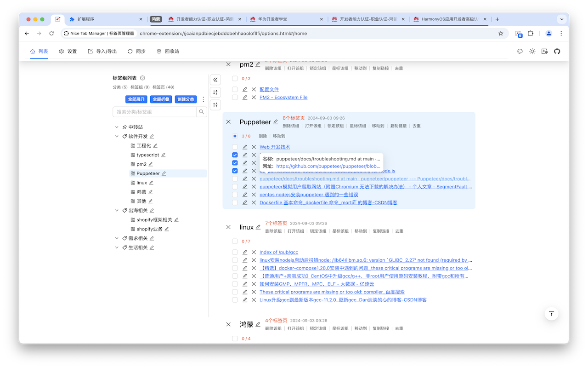Switch to the 导入/导出 tab

102,52
